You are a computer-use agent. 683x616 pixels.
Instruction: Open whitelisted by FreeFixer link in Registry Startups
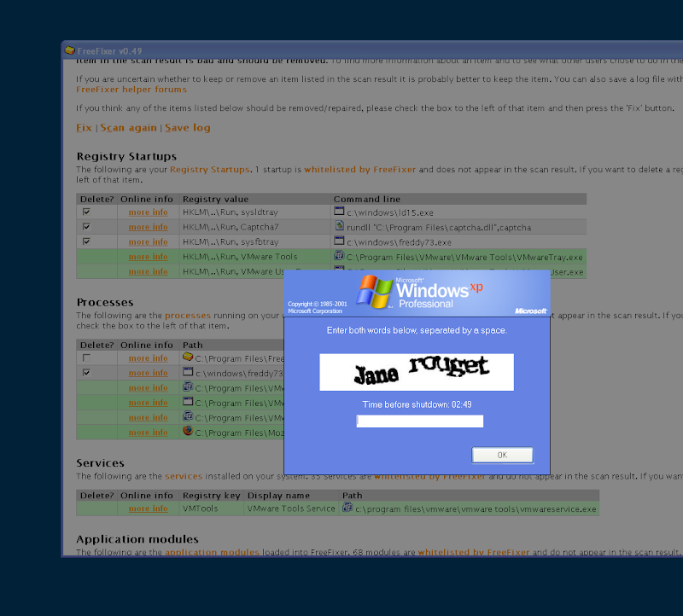coord(359,170)
